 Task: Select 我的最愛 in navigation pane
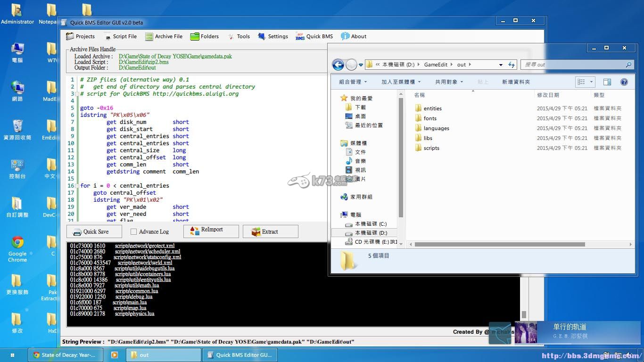(x=357, y=98)
